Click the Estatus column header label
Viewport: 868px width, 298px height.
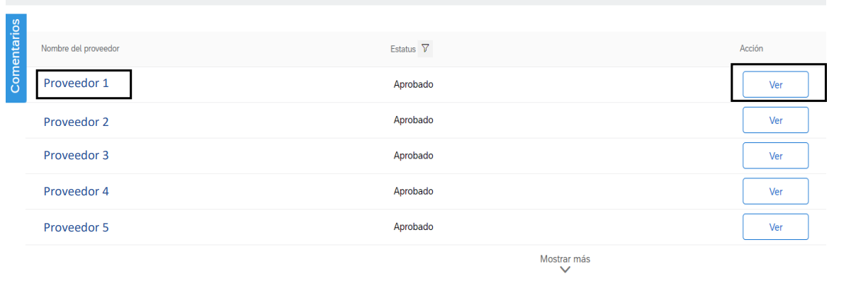403,50
